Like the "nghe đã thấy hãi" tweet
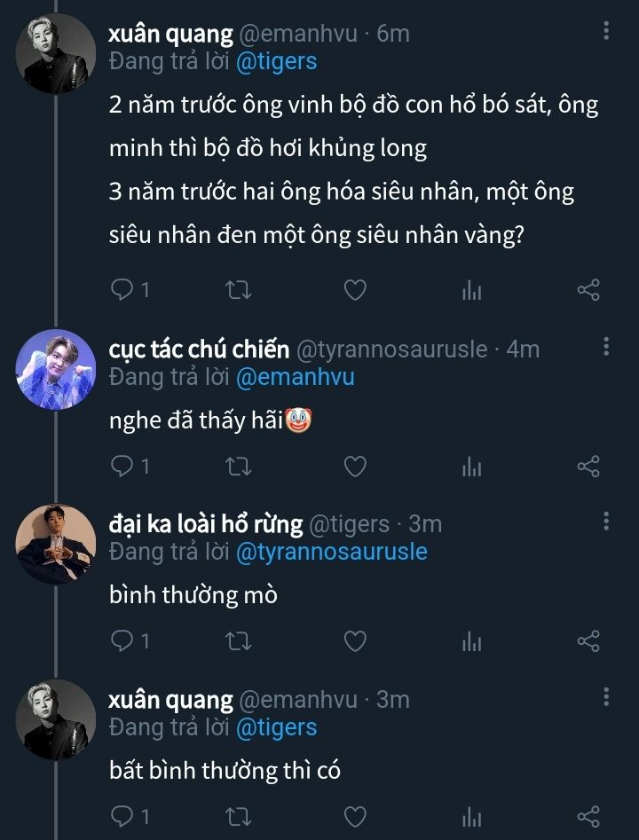 pyautogui.click(x=355, y=466)
